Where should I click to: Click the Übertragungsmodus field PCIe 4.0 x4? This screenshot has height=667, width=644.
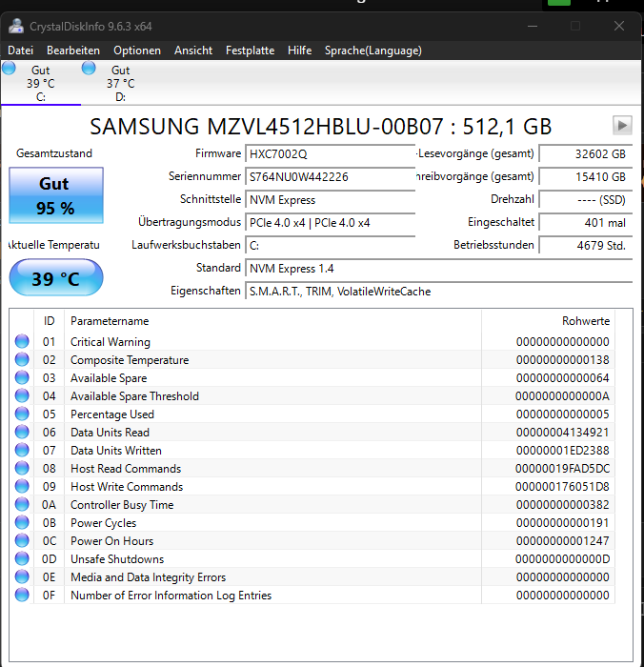tap(330, 222)
